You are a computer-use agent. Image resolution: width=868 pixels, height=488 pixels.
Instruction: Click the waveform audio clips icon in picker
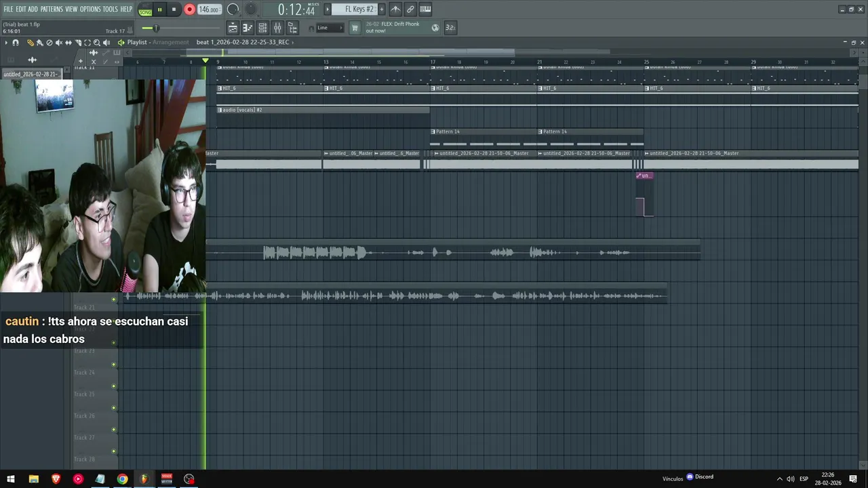pyautogui.click(x=32, y=60)
